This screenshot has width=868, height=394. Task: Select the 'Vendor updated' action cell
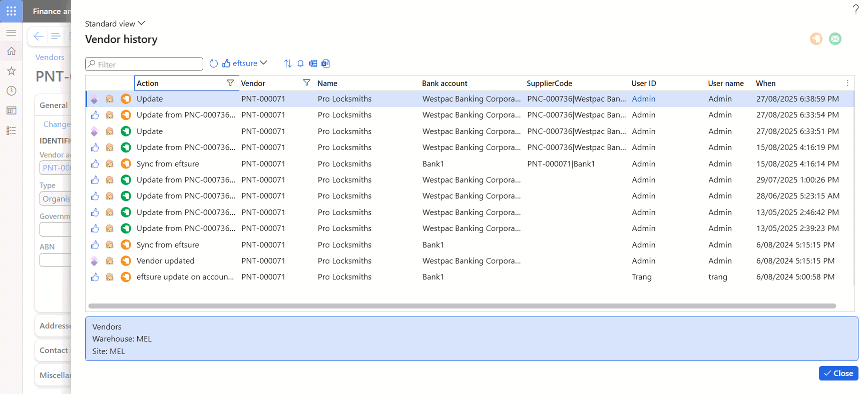(165, 261)
